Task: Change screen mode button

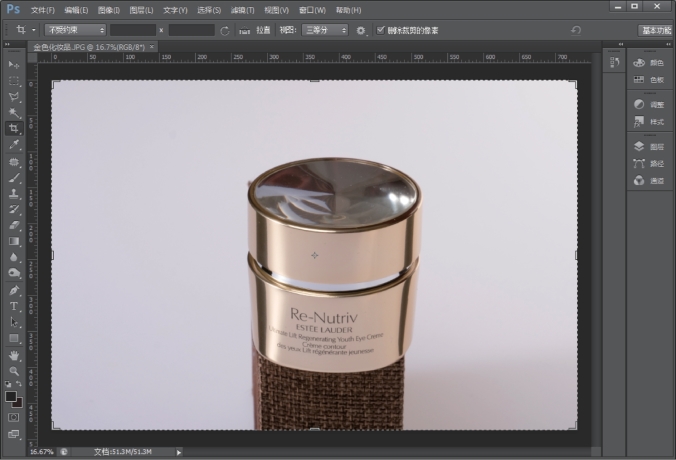Action: [x=13, y=434]
